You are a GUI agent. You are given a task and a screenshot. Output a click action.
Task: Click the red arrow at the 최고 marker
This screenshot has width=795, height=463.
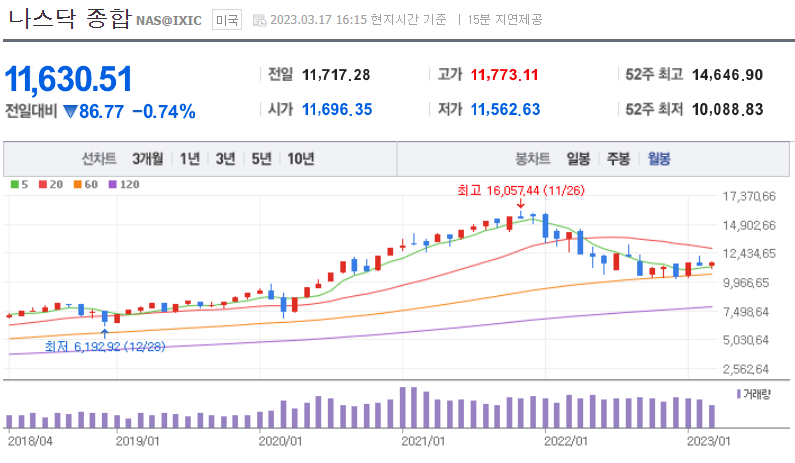521,204
